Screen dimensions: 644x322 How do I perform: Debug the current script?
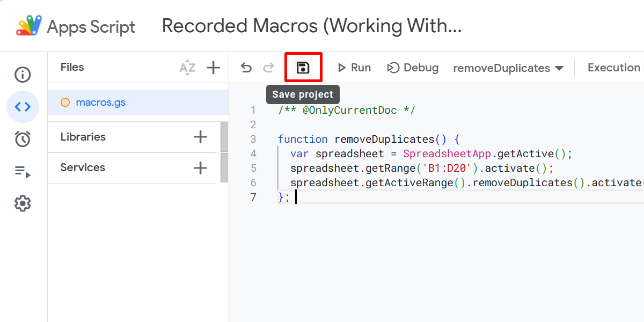[413, 68]
